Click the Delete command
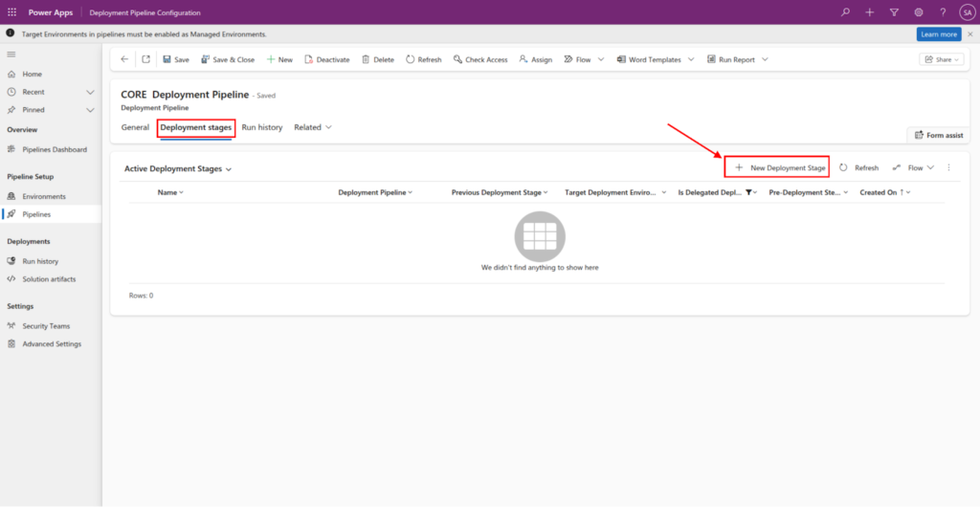The height and width of the screenshot is (507, 980). tap(377, 59)
